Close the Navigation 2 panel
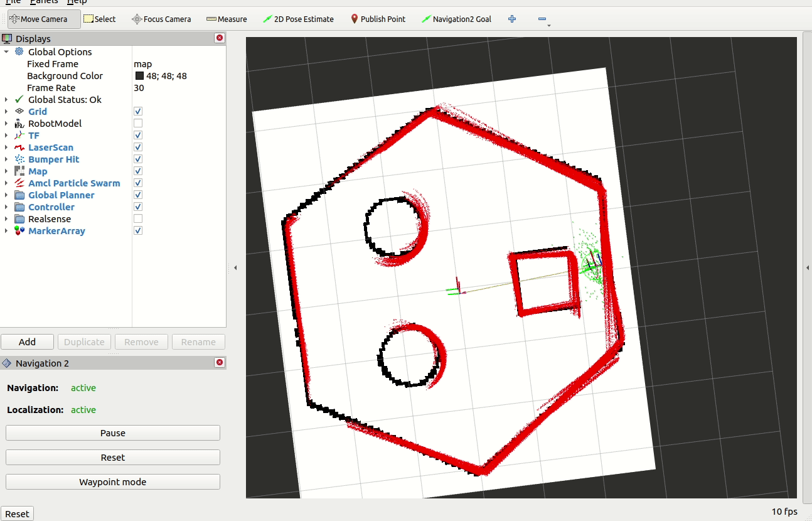Image resolution: width=812 pixels, height=521 pixels. (220, 363)
